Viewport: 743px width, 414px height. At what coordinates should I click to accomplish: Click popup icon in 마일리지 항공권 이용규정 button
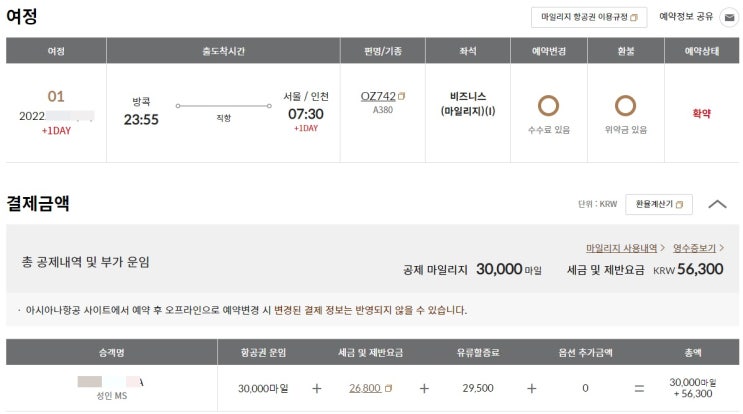[x=636, y=18]
